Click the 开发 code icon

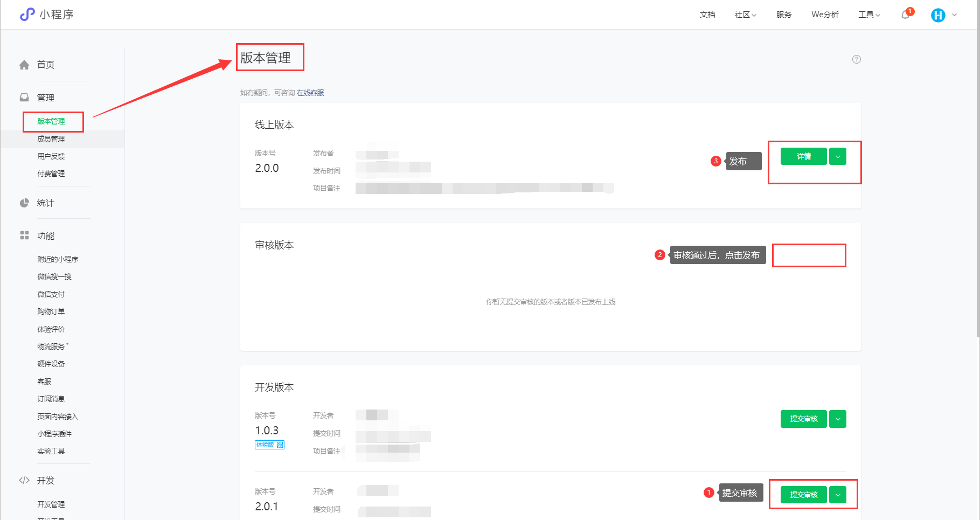coord(24,480)
